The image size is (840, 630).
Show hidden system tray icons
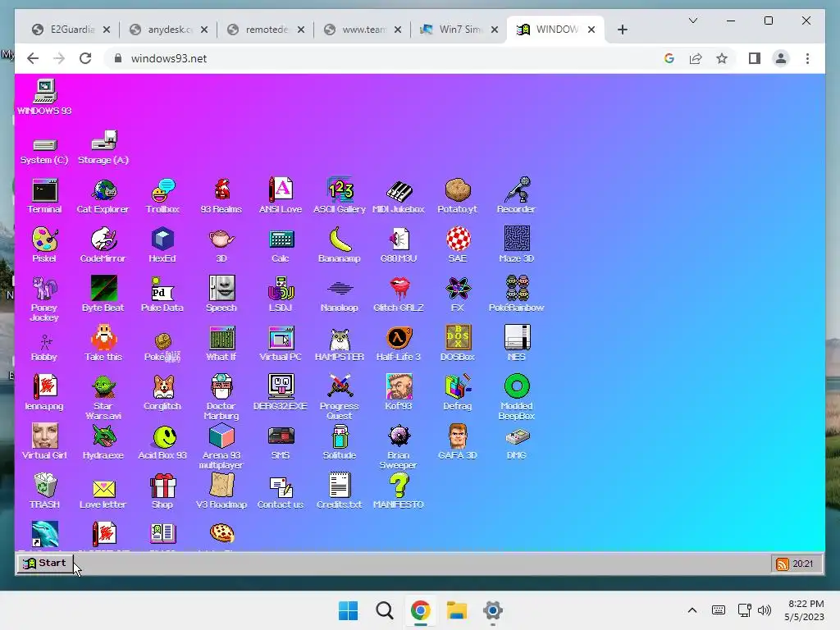[x=692, y=610]
